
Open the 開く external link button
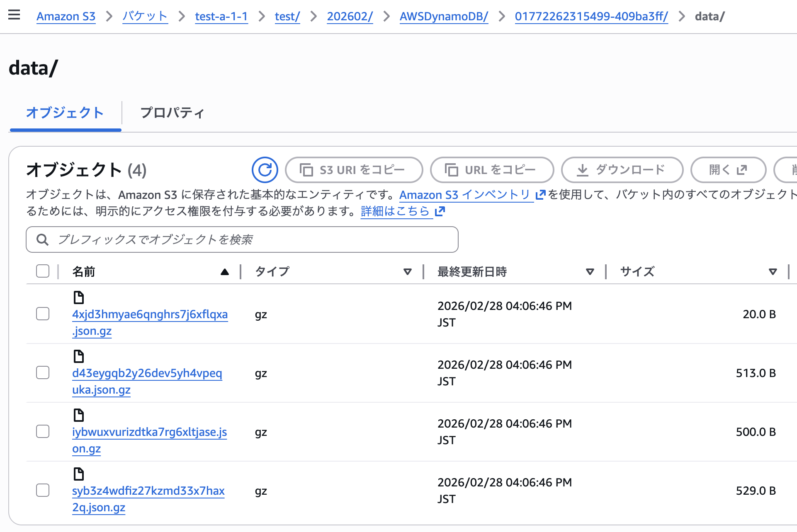[x=728, y=170]
